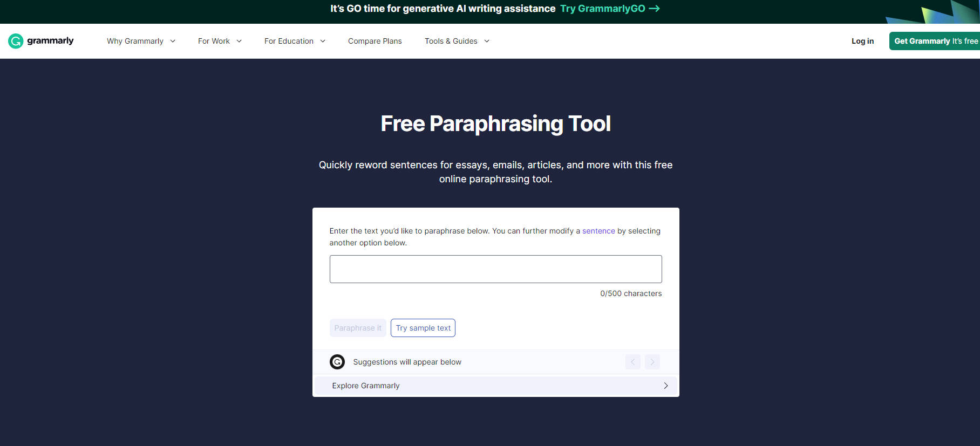Click Suggestions will appear below text
This screenshot has height=446, width=980.
tap(407, 362)
